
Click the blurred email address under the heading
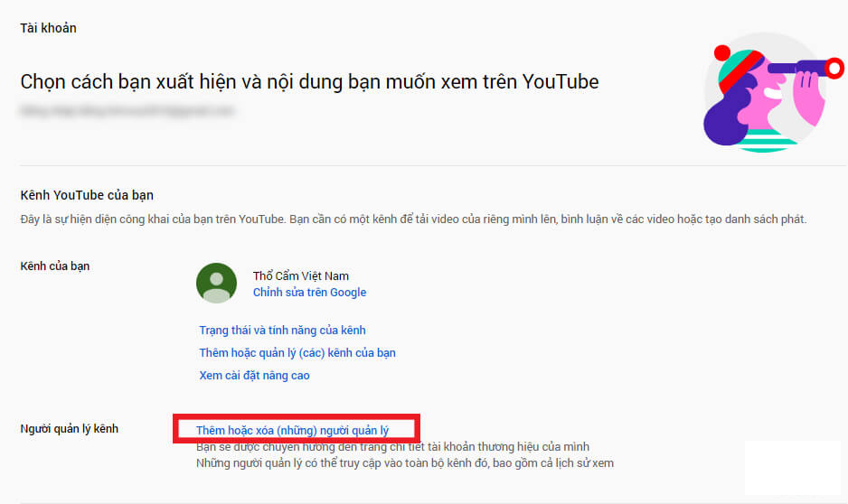[127, 111]
